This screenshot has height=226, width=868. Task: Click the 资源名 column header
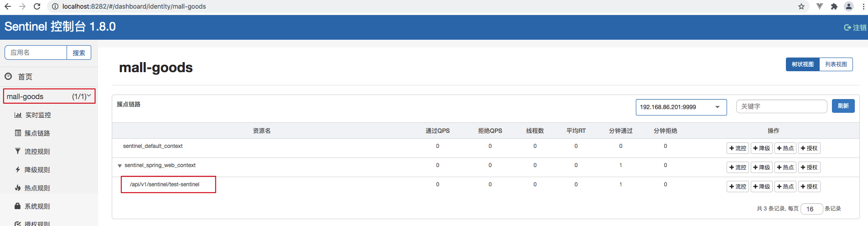[262, 131]
